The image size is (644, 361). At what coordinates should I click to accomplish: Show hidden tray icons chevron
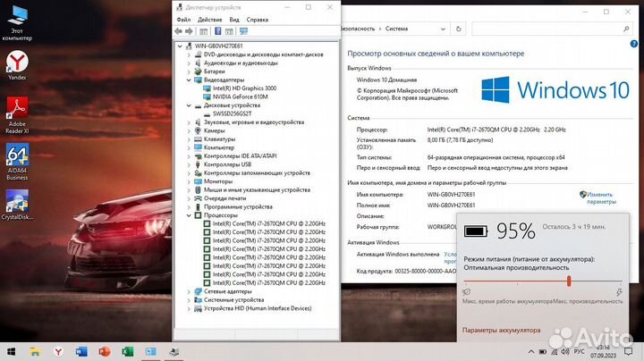531,351
